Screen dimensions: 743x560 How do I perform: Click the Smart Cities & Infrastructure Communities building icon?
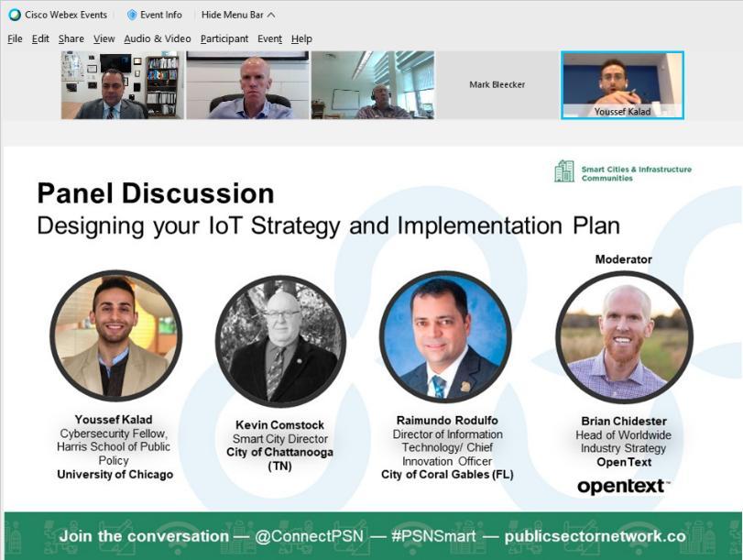pos(564,171)
